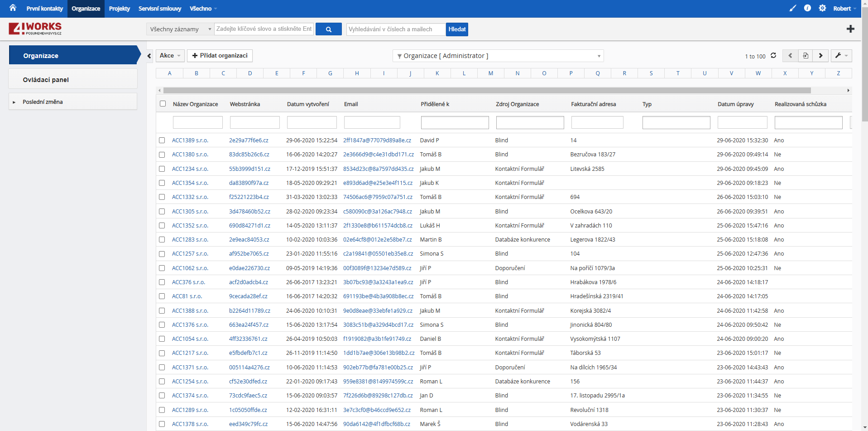
Task: Click the pencil edit icon in top bar
Action: tap(792, 8)
